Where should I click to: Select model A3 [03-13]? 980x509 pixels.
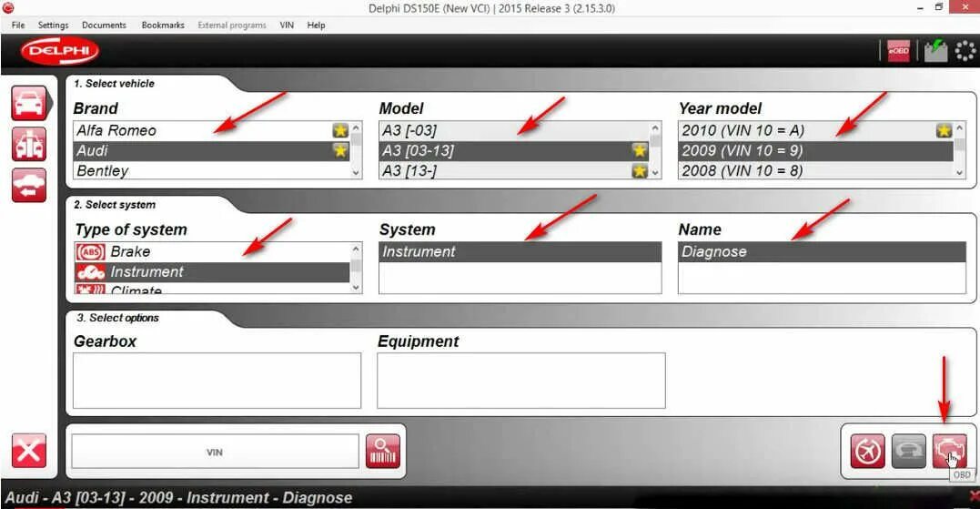click(514, 151)
